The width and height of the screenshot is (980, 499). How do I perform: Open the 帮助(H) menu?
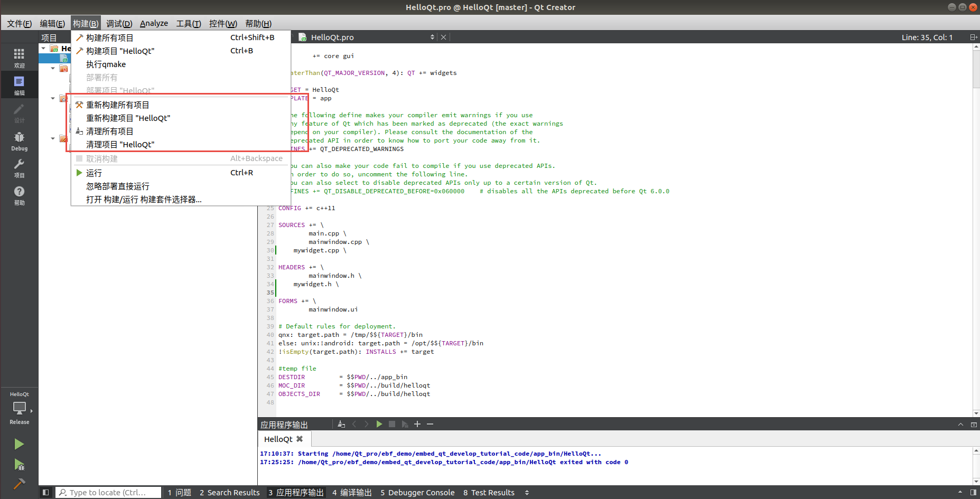pos(258,23)
